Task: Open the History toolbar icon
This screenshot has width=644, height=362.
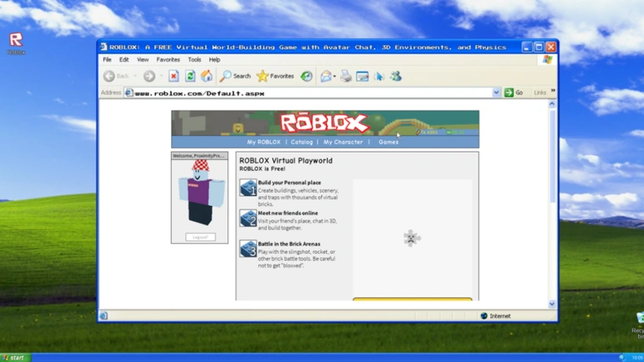Action: (x=307, y=76)
